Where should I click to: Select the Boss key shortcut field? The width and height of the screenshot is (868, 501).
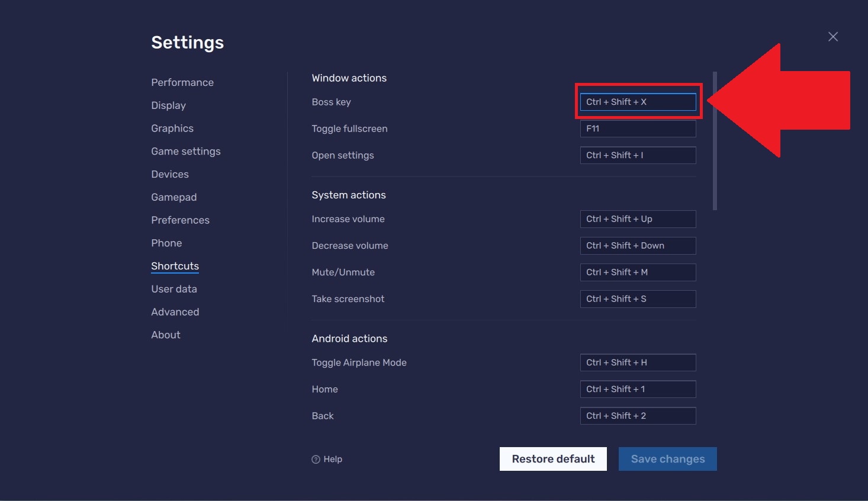pyautogui.click(x=638, y=102)
